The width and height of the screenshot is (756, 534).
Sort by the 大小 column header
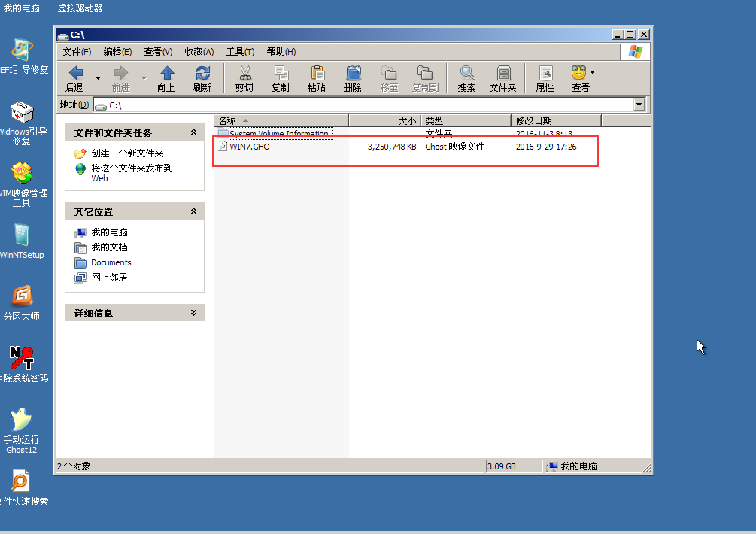tap(384, 120)
